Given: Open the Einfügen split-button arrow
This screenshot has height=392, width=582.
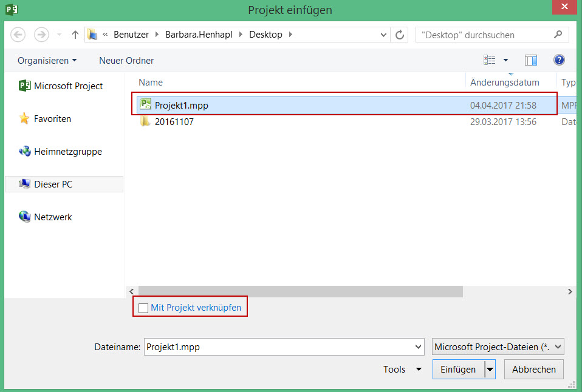Looking at the screenshot, I should click(490, 370).
